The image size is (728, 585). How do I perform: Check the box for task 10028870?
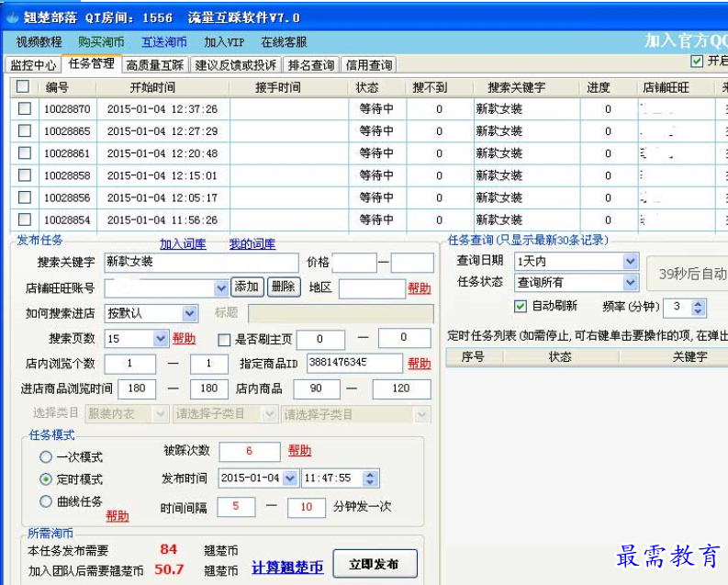click(25, 108)
